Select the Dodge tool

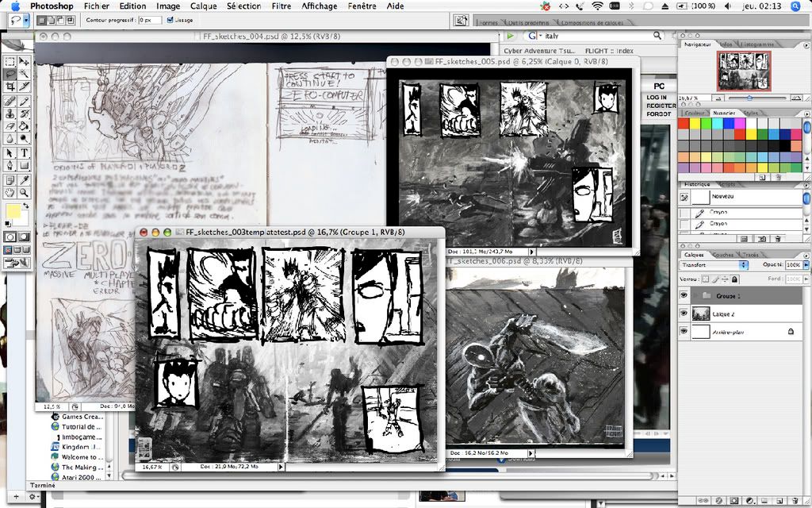[x=24, y=138]
